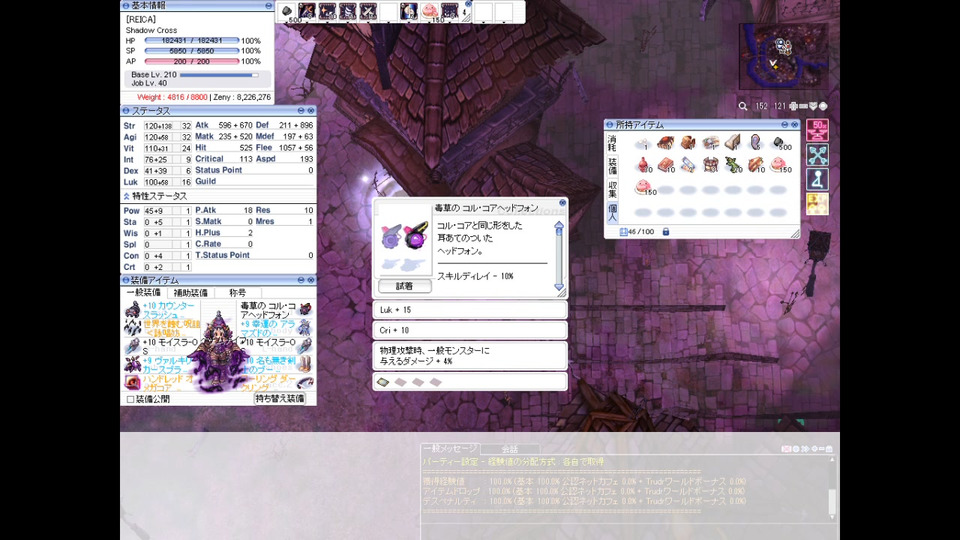Click the 'Luk + 15' option row
Viewport: 960px width, 540px height.
pos(470,310)
